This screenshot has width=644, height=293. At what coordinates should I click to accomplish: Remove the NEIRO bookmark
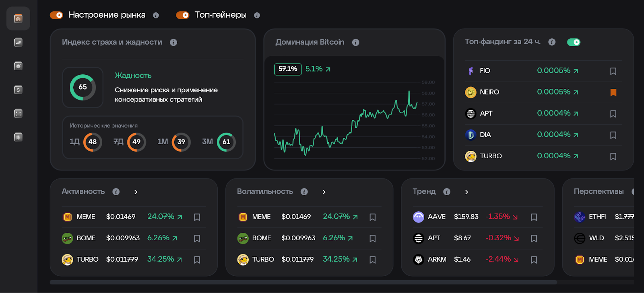pyautogui.click(x=613, y=92)
